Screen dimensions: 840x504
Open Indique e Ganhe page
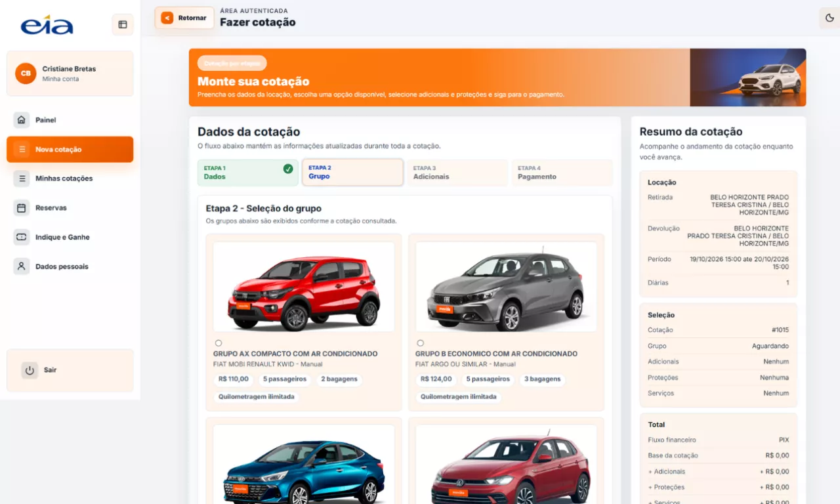[x=70, y=237]
